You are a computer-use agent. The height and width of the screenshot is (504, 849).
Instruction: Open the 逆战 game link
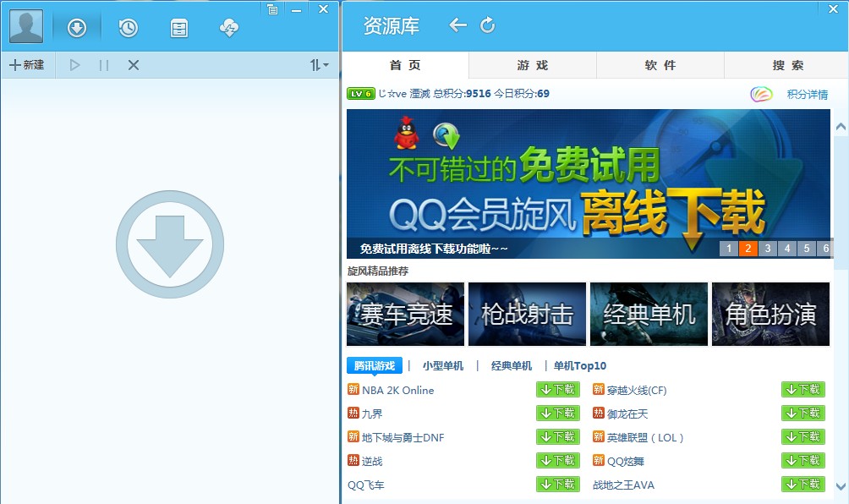(372, 461)
